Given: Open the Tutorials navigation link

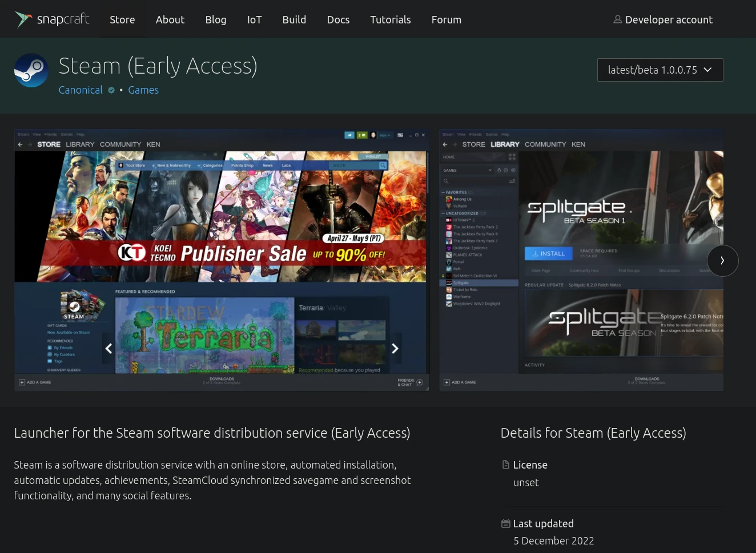Looking at the screenshot, I should click(391, 19).
